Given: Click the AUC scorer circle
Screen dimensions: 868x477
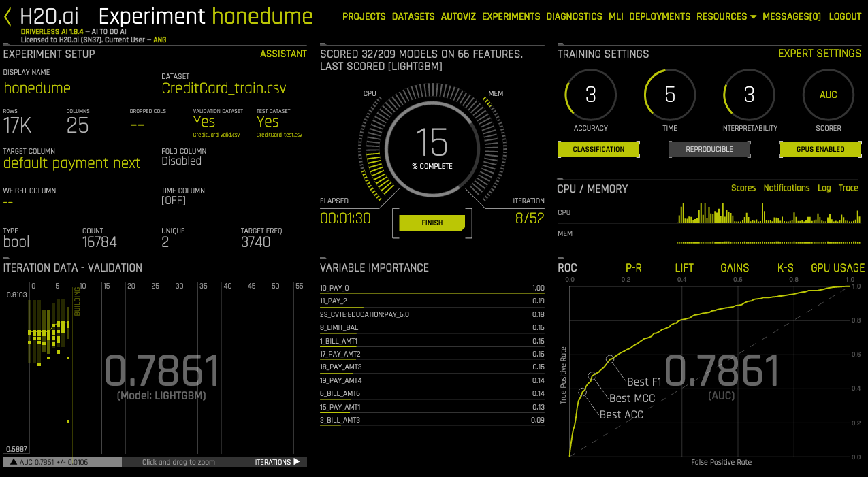Looking at the screenshot, I should pyautogui.click(x=829, y=95).
